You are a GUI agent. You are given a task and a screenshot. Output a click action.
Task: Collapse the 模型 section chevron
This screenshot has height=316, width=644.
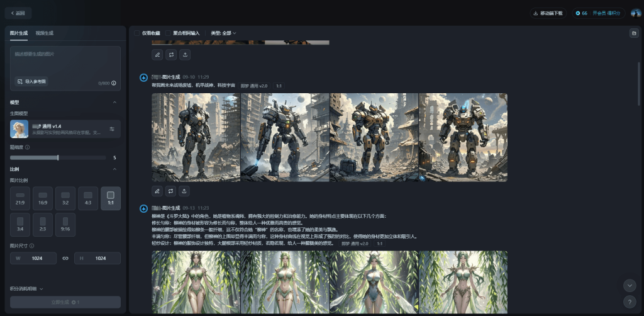114,102
